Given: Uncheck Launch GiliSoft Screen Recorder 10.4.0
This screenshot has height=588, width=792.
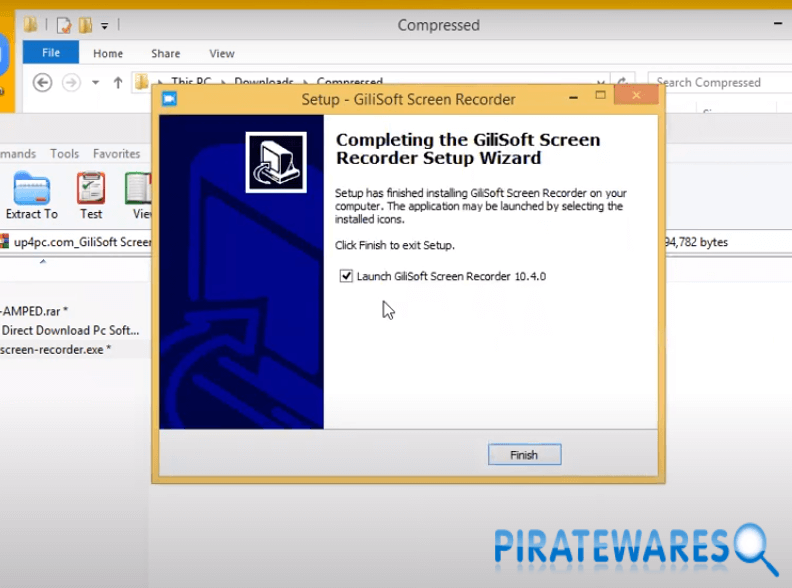Looking at the screenshot, I should (x=347, y=276).
